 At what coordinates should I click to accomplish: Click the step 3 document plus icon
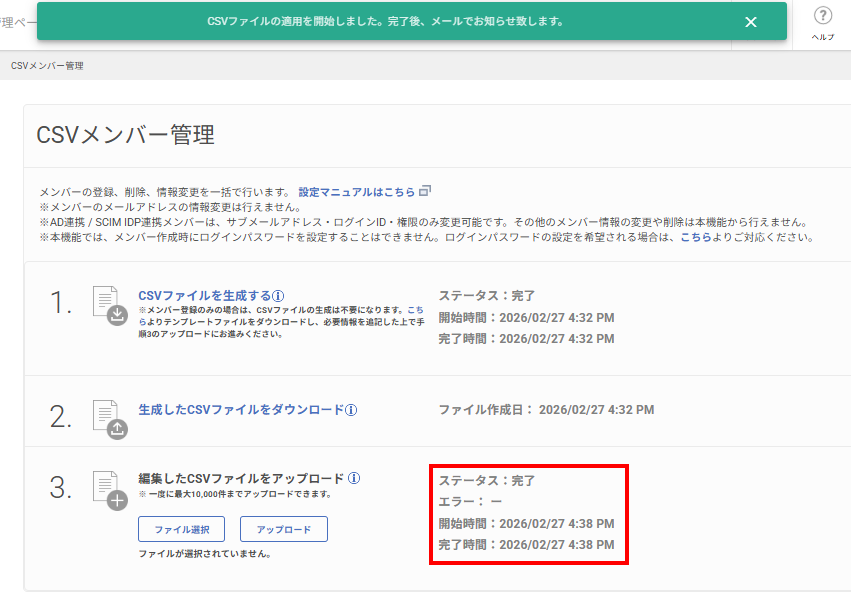110,491
